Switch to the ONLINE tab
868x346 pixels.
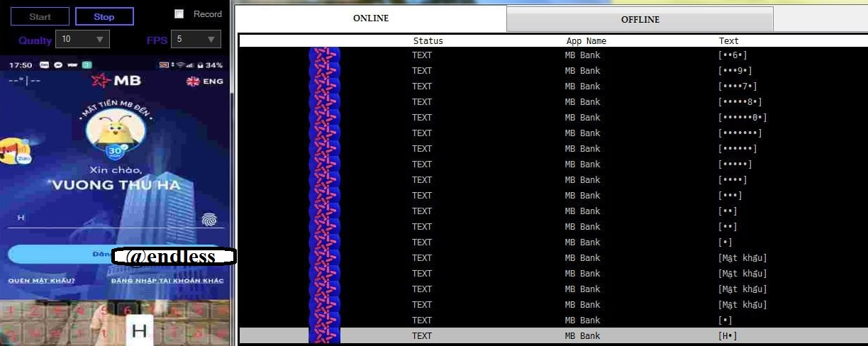click(371, 18)
